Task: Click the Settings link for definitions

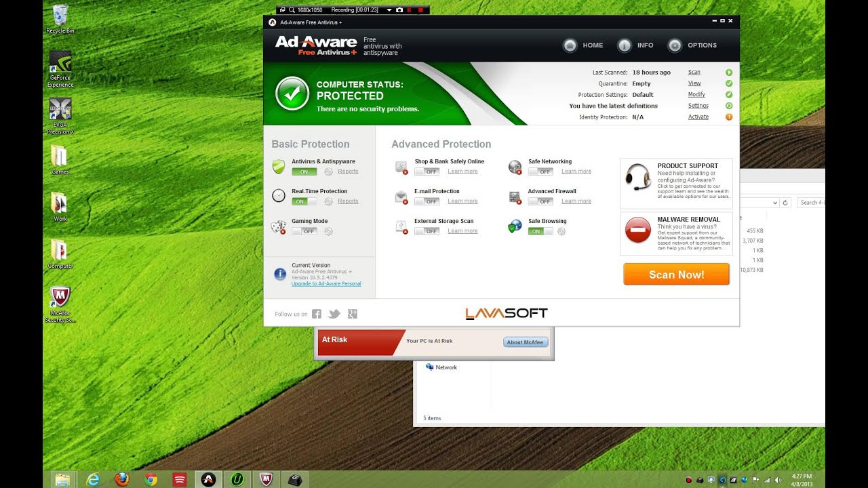Action: coord(698,106)
